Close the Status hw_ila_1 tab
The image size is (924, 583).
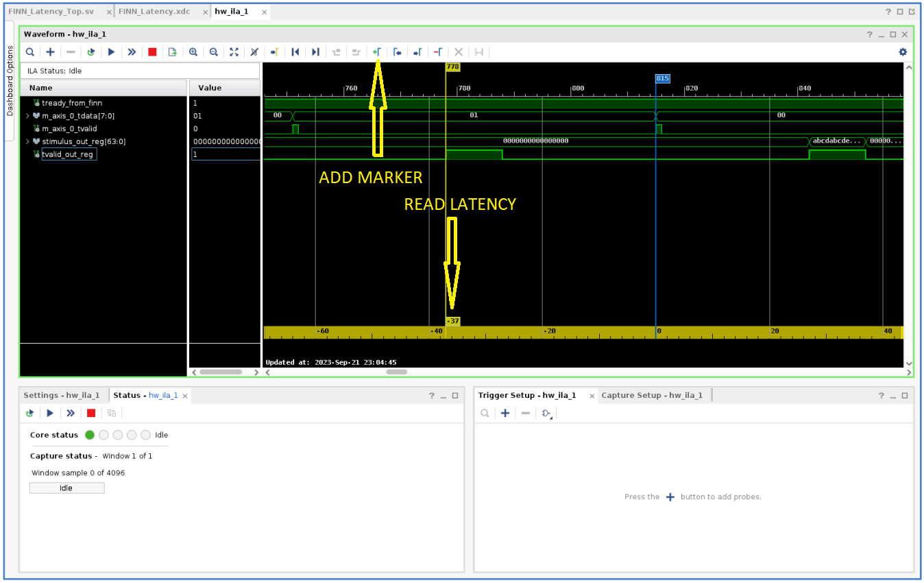click(185, 396)
